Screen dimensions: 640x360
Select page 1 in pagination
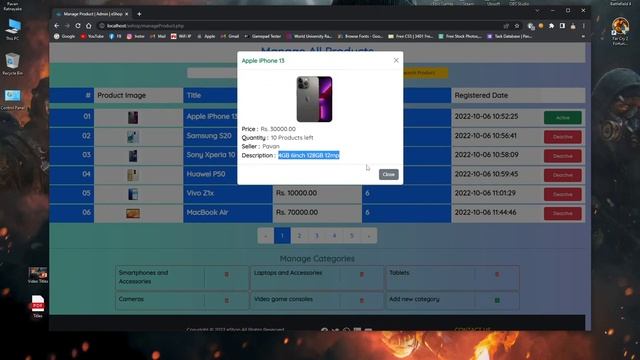tap(282, 236)
